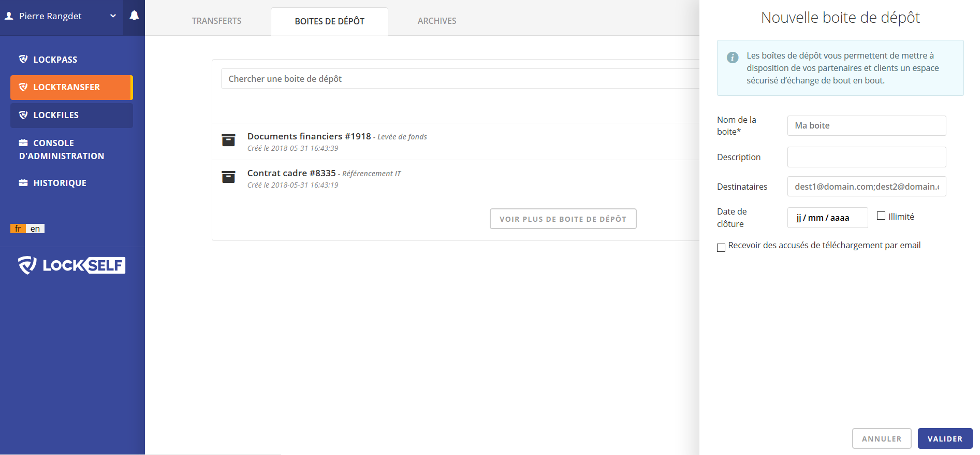Viewport: 980px width, 455px height.
Task: Click the Contrat cadre archive box icon
Action: 228,177
